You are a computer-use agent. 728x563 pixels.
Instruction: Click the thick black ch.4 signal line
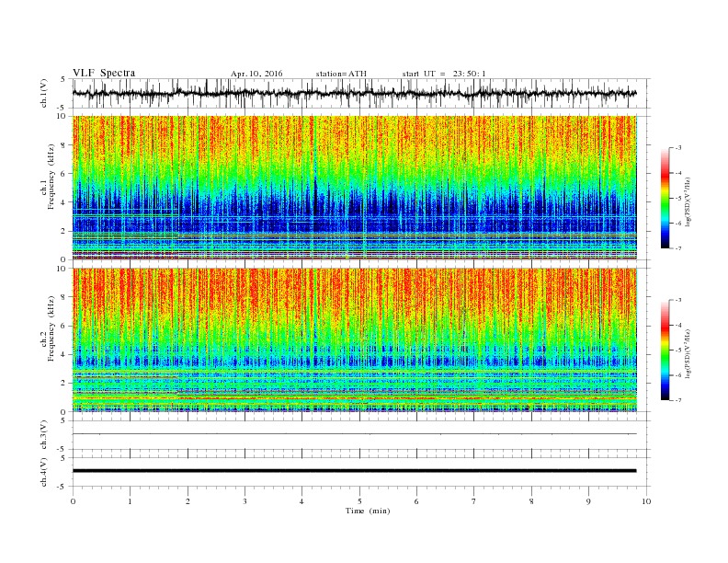click(x=354, y=471)
